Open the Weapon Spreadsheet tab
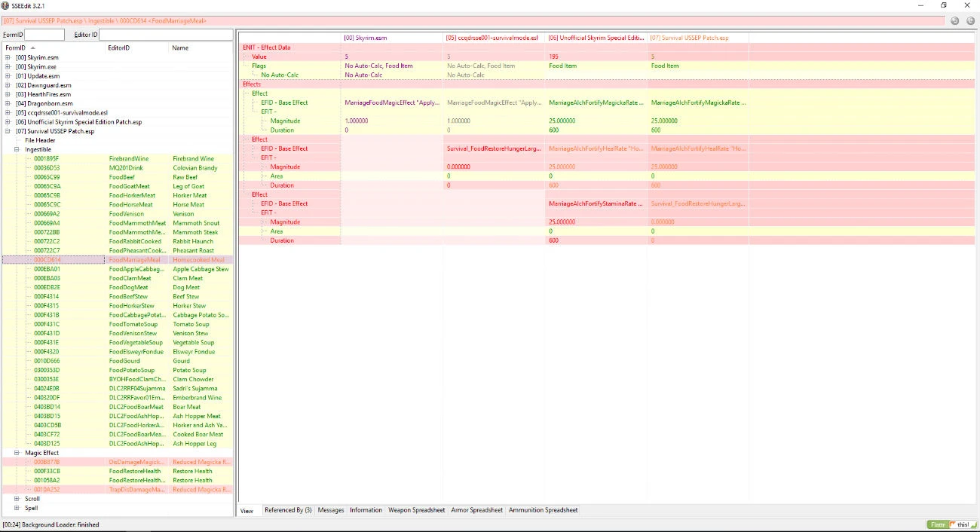This screenshot has height=532, width=980. (416, 510)
